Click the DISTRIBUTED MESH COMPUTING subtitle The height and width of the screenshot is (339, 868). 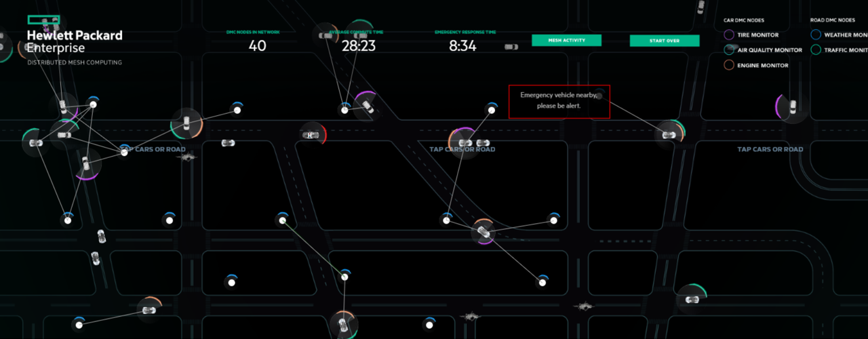coord(75,62)
